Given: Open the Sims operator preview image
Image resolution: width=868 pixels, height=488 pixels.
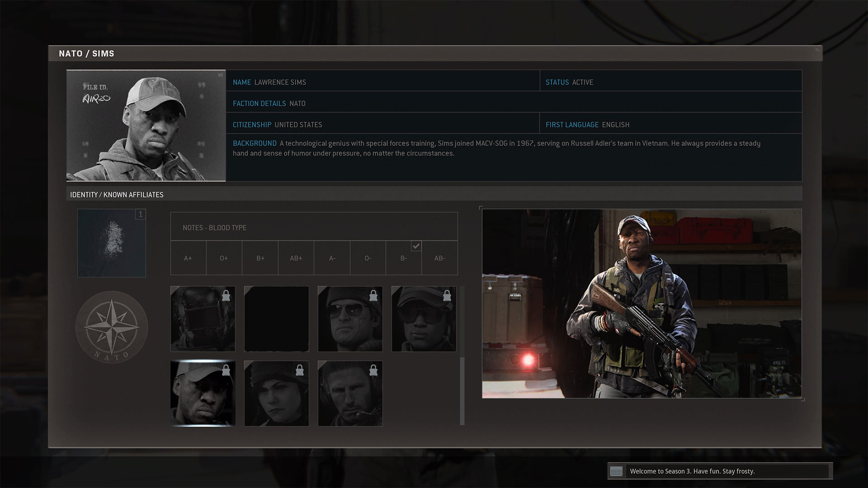Looking at the screenshot, I should 642,303.
